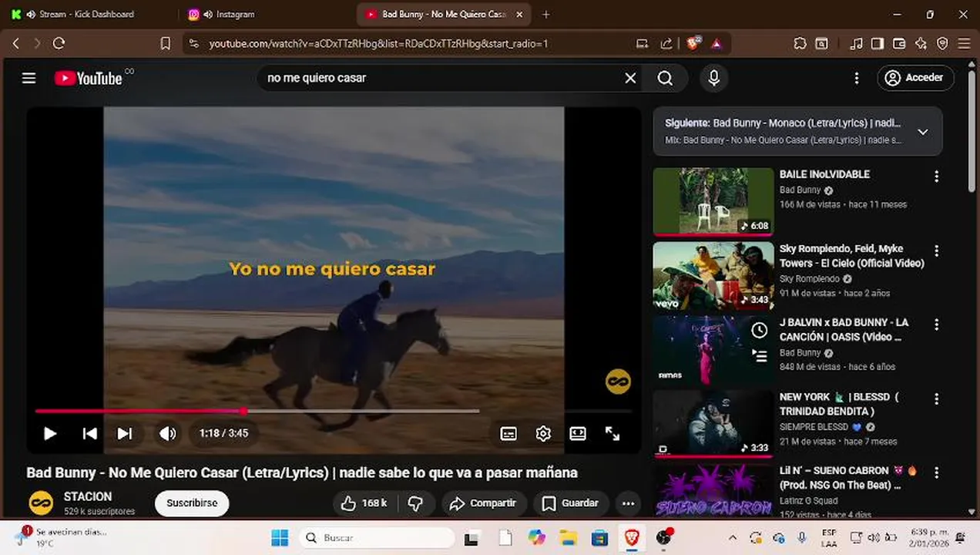Viewport: 980px width, 555px height.
Task: Go back in browser history
Action: coord(15,44)
